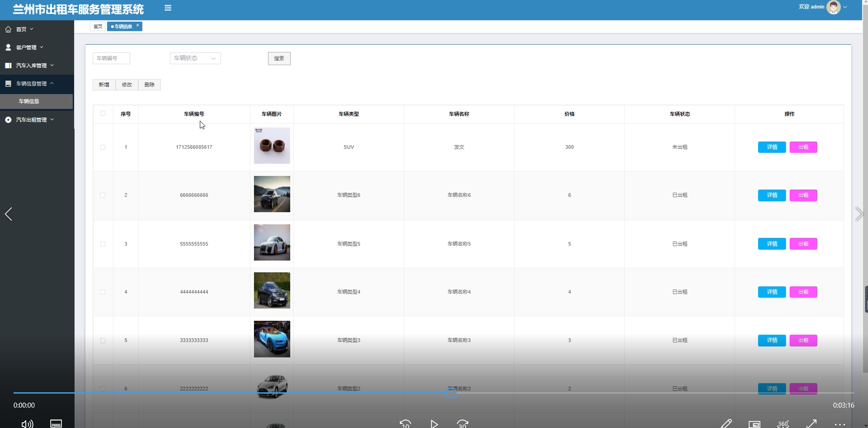
Task: Click 详情 for vehicle 4444444444
Action: (x=772, y=292)
